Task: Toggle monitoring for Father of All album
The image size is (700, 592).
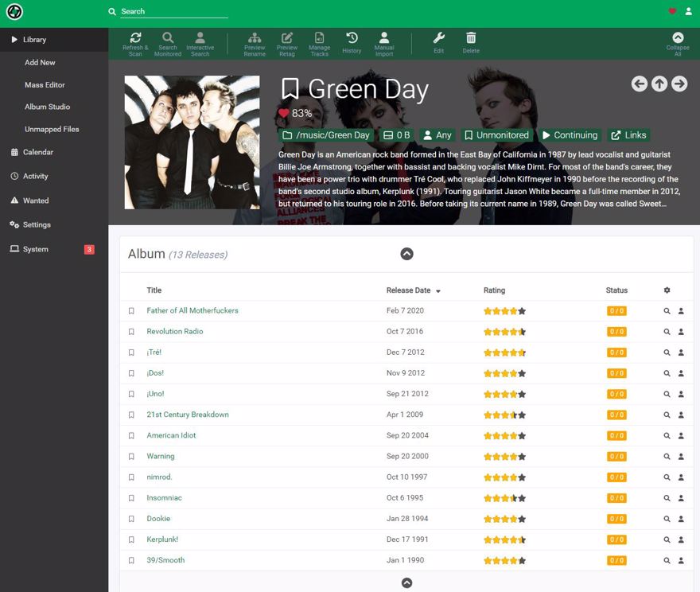Action: (131, 311)
